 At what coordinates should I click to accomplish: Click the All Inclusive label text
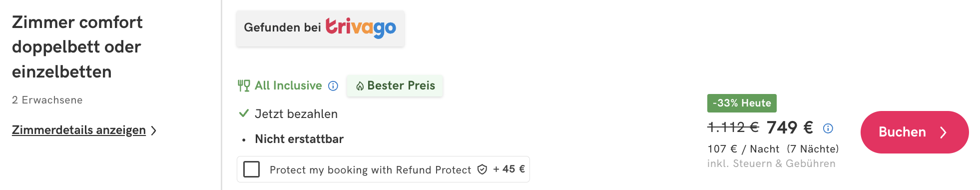288,85
